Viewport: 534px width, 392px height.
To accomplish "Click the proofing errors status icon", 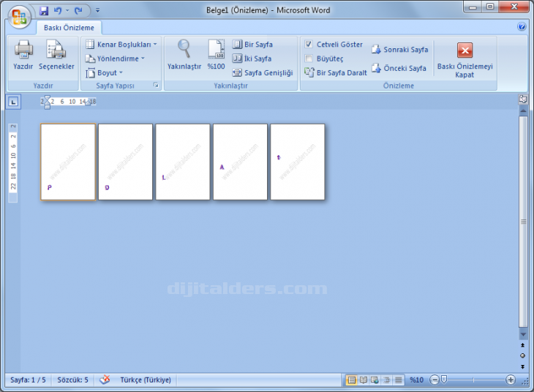I will 105,380.
